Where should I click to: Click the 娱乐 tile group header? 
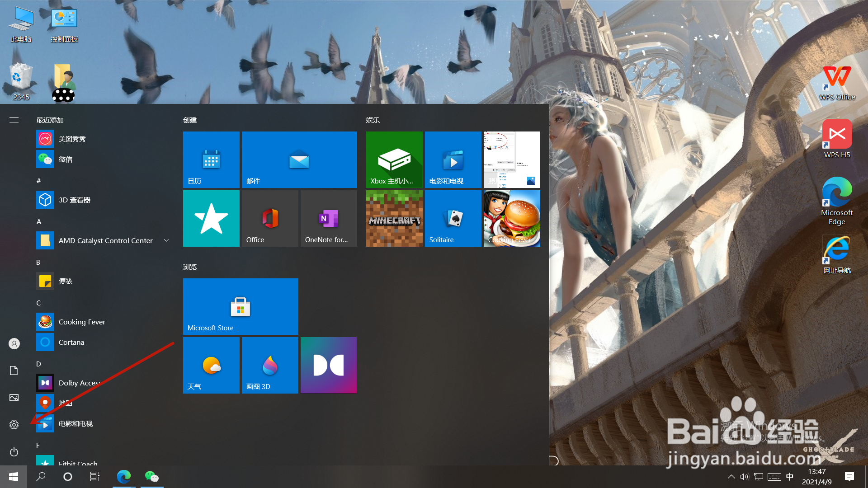373,120
